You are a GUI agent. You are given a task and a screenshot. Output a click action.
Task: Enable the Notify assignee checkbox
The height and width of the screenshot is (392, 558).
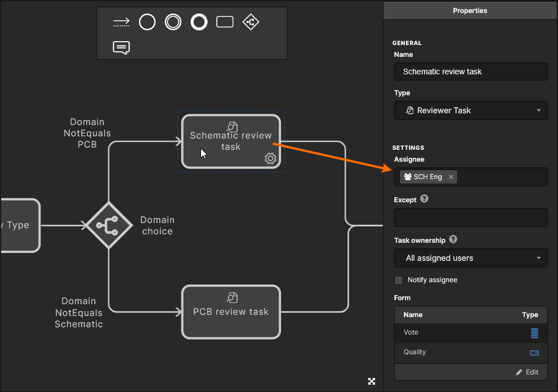click(399, 280)
